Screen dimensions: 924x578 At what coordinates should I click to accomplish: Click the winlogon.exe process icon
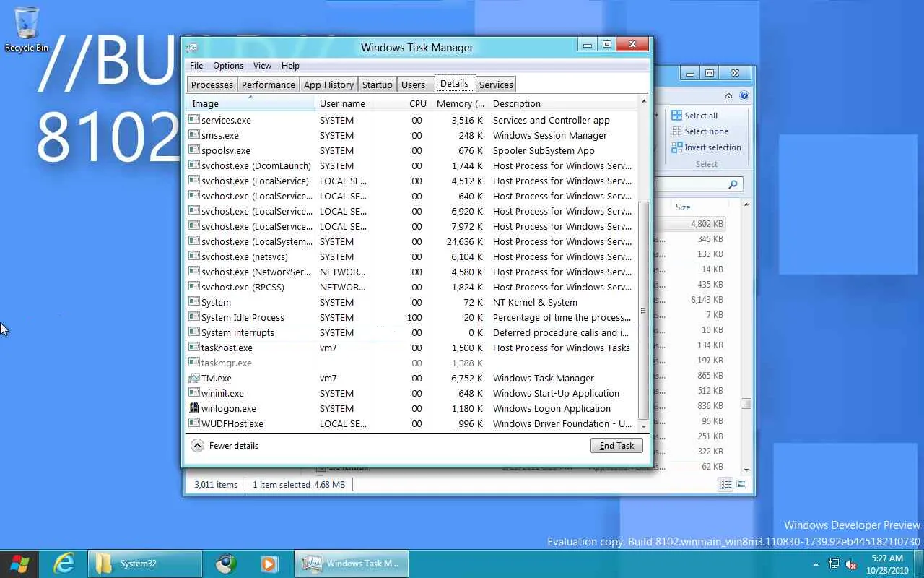(193, 408)
